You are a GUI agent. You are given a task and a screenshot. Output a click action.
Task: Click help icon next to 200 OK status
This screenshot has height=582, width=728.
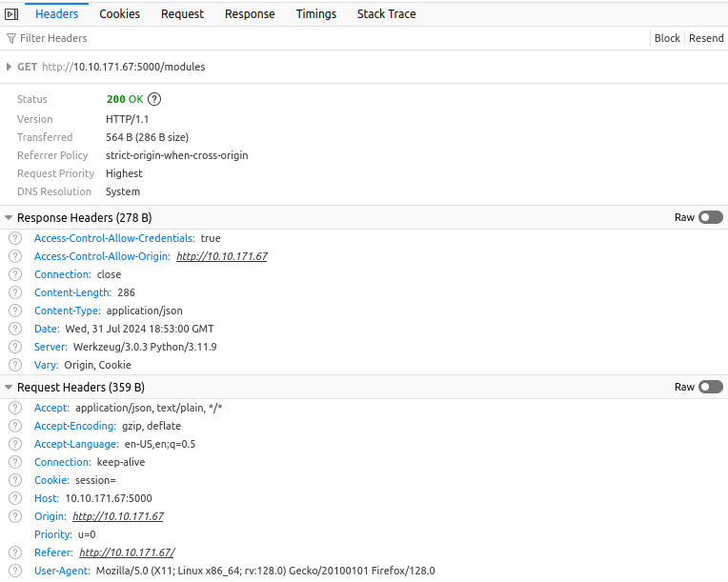154,99
